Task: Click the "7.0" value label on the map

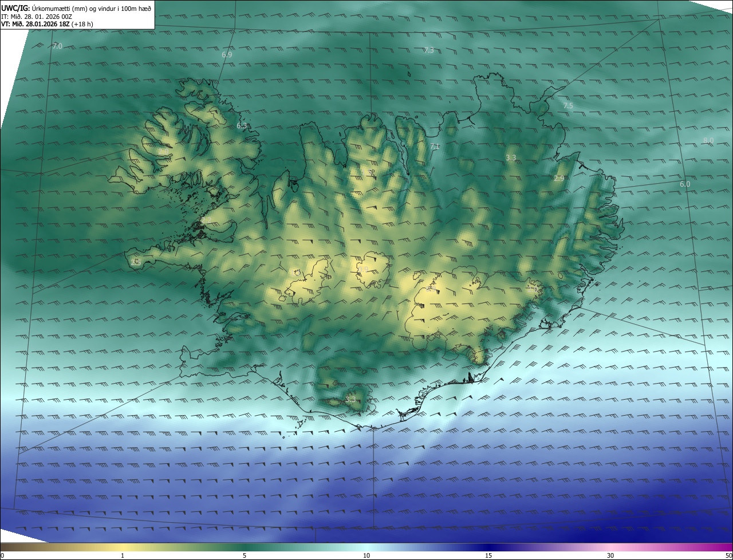Action: 57,46
